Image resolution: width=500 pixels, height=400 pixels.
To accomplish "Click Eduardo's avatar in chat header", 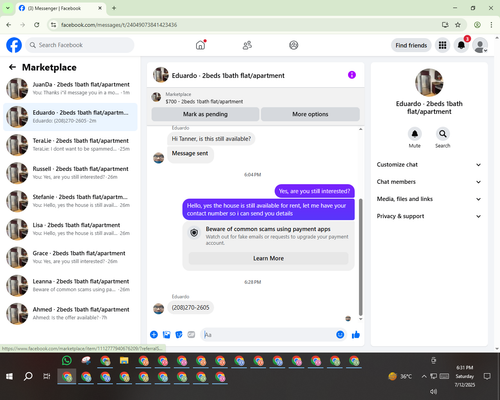I will (x=161, y=75).
